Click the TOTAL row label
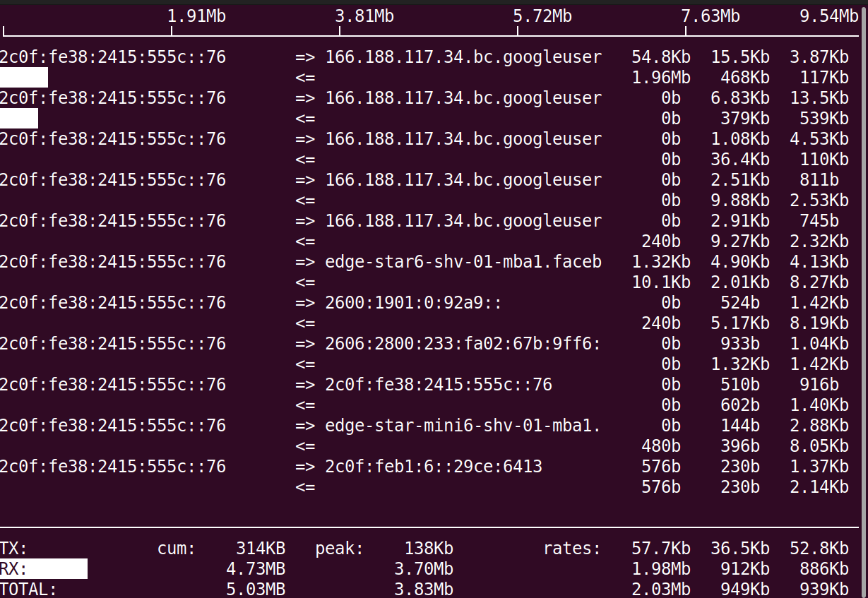Image resolution: width=868 pixels, height=598 pixels. (28, 589)
